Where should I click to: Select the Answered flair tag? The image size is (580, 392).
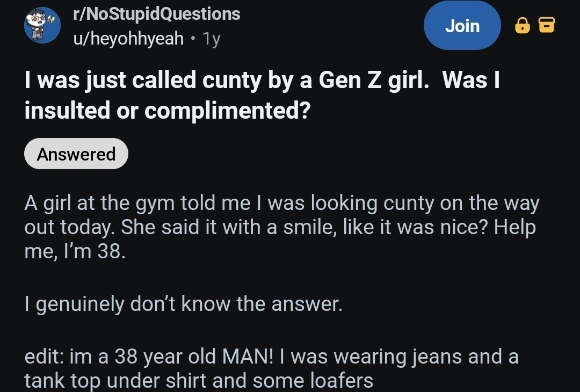[76, 154]
